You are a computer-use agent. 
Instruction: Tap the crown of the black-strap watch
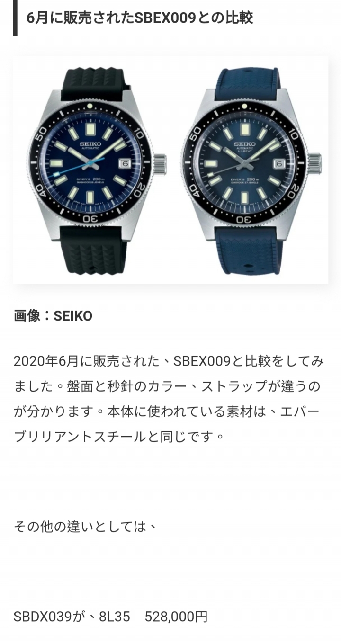(x=160, y=164)
